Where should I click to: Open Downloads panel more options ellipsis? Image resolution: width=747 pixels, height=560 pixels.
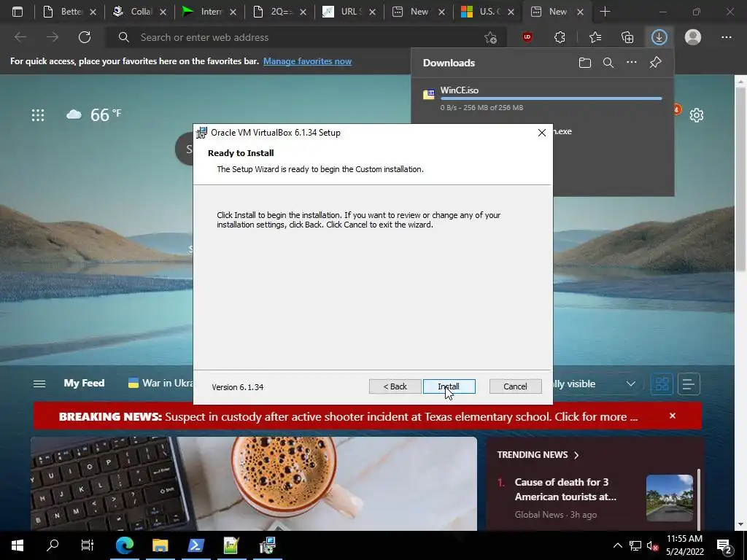pos(632,63)
